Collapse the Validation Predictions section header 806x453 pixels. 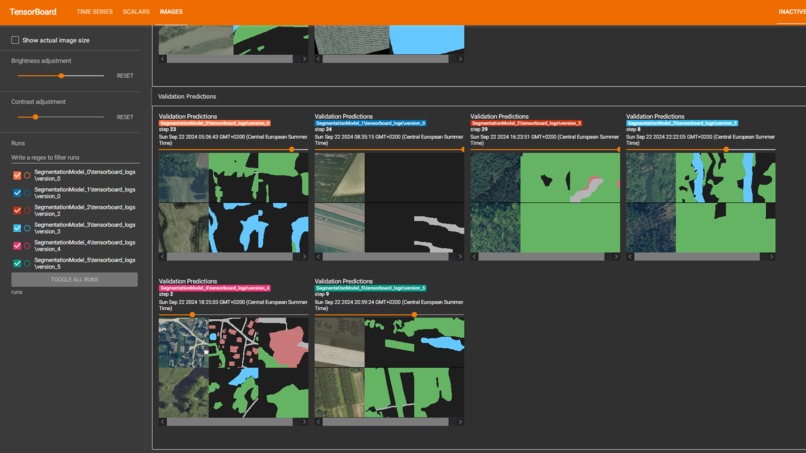[x=479, y=96]
